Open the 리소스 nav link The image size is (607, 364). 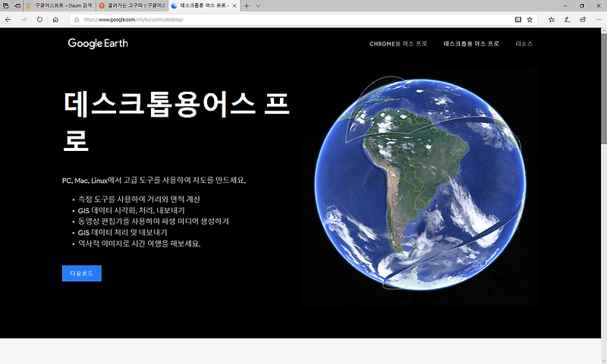point(524,44)
